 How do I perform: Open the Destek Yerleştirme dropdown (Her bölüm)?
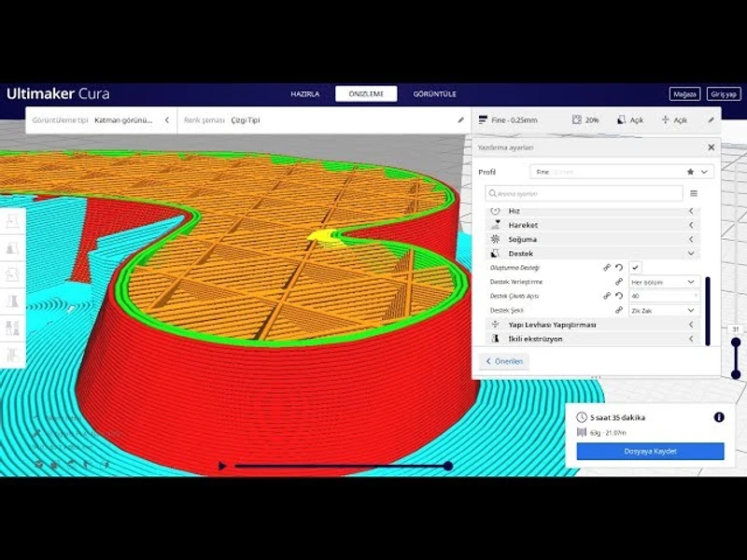click(664, 282)
